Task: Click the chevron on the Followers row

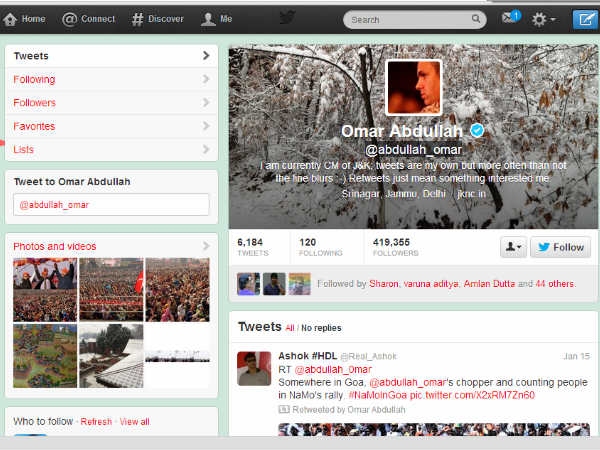Action: 206,102
